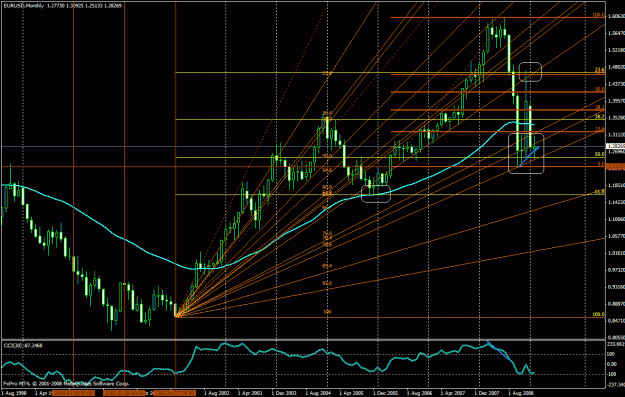Click the 0.9732 price on the price scale
The height and width of the screenshot is (397, 625).
pyautogui.click(x=616, y=270)
